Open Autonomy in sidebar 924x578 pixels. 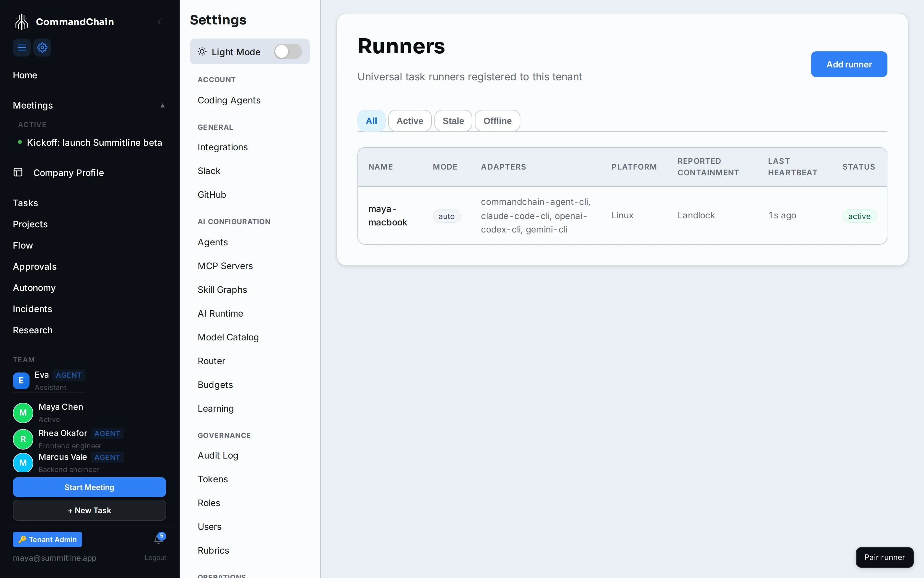[34, 288]
